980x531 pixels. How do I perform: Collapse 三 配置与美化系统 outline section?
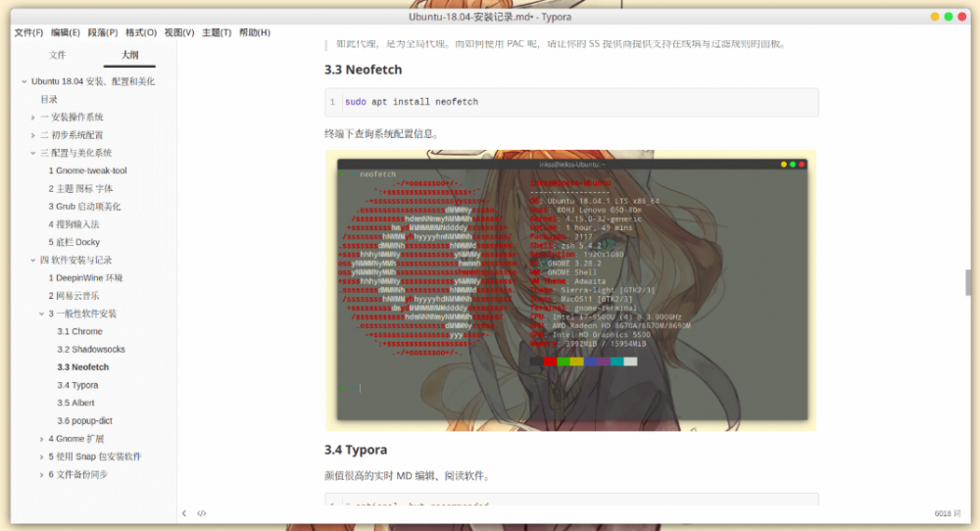point(33,153)
